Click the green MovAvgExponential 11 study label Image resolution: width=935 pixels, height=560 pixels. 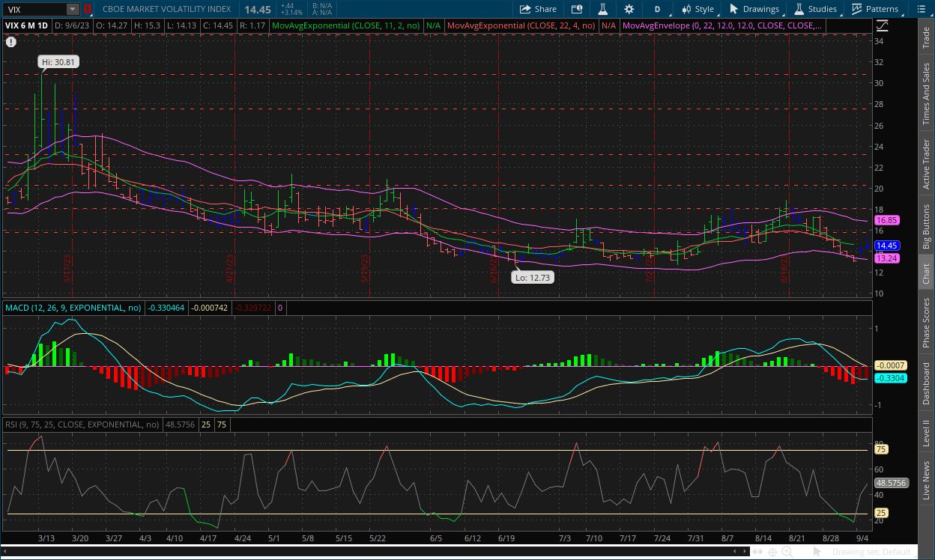(x=346, y=25)
